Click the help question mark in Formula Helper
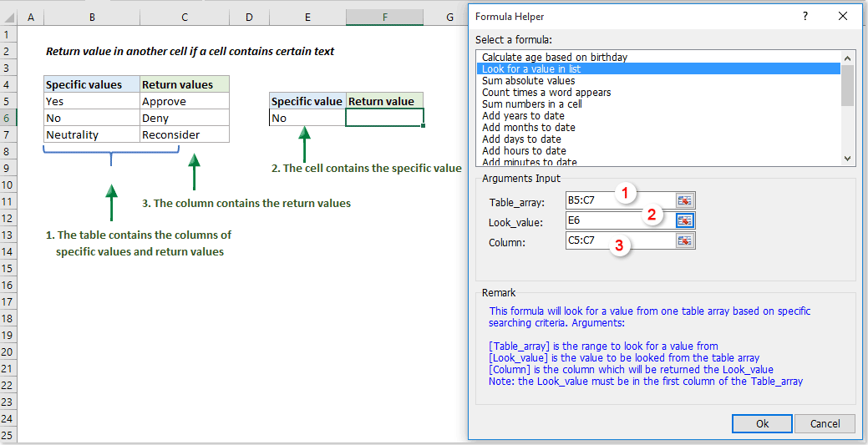This screenshot has width=868, height=445. (805, 16)
